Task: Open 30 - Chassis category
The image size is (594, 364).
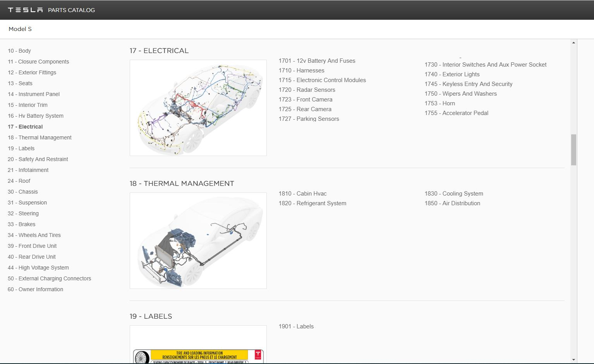Action: click(x=23, y=192)
